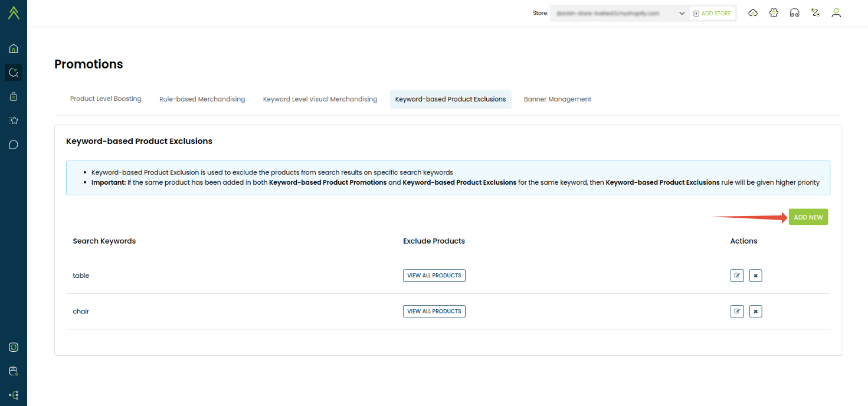Click the headphones support icon
Image resolution: width=868 pixels, height=406 pixels.
click(795, 13)
